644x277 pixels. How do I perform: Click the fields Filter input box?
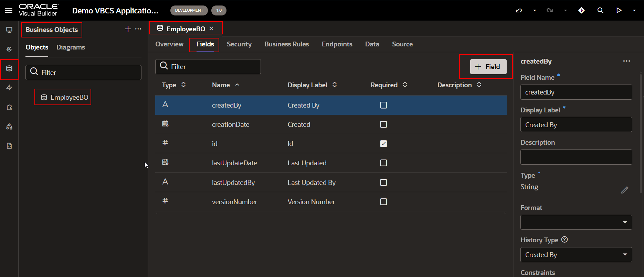(208, 67)
